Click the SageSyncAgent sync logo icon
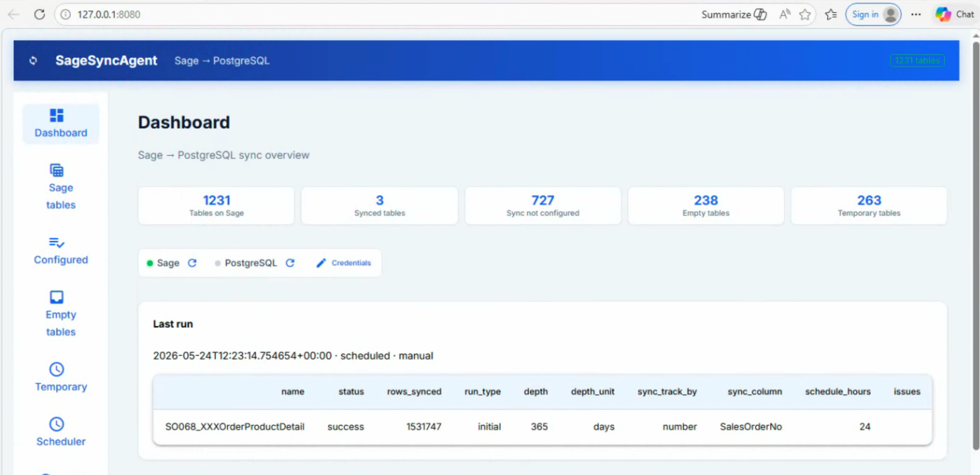Viewport: 980px width, 475px height. coord(33,60)
